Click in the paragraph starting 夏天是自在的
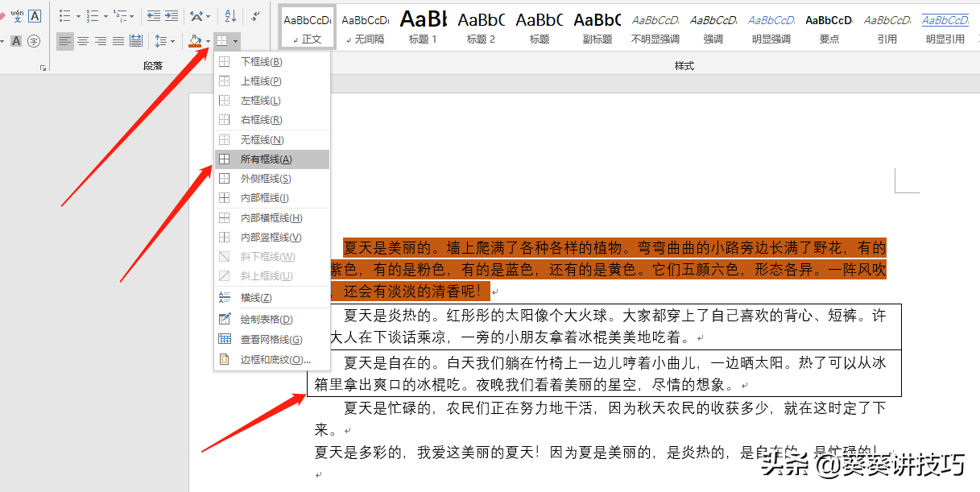 [x=600, y=374]
